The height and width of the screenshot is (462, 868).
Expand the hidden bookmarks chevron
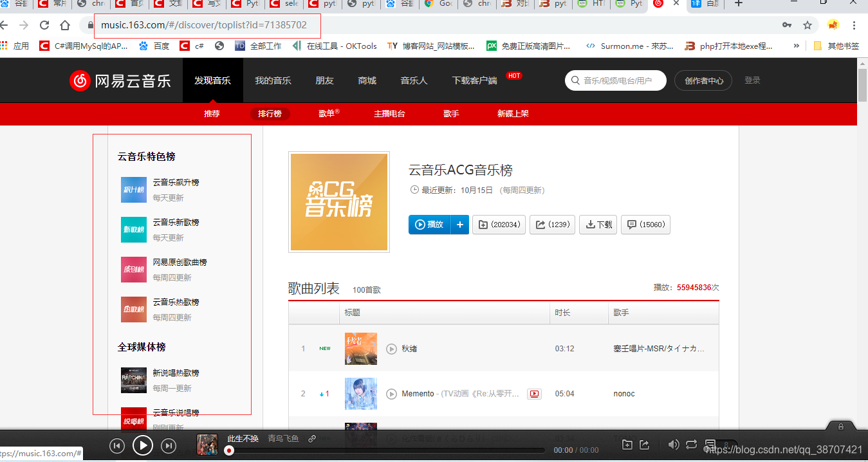click(797, 46)
